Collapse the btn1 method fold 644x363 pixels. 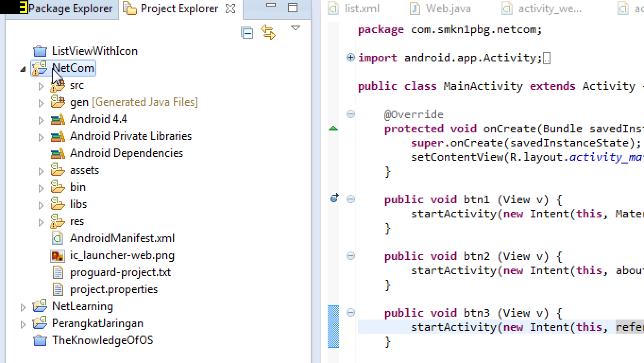pos(351,199)
